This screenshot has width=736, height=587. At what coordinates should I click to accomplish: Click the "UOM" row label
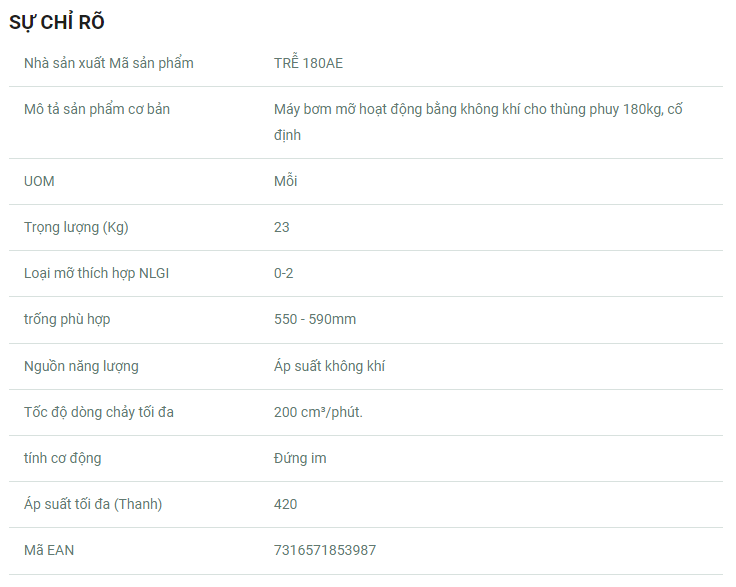[39, 181]
